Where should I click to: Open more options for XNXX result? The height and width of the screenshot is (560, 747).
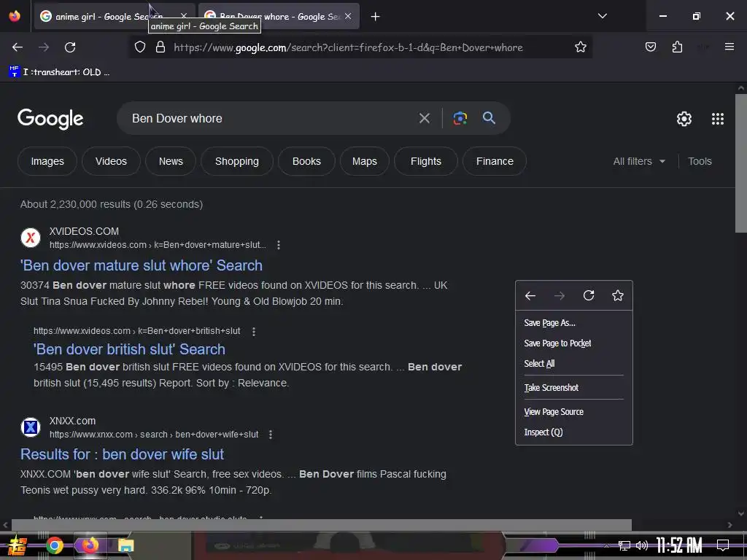pos(271,435)
